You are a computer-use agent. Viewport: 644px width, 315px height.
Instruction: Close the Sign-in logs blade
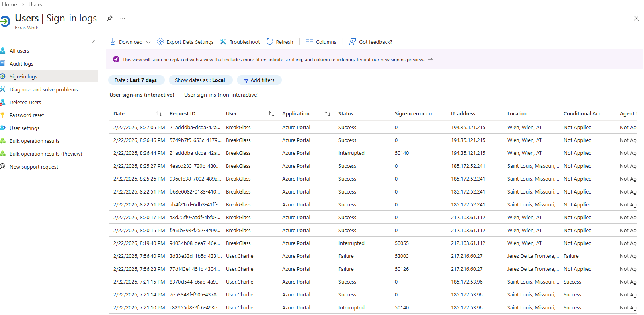click(x=636, y=18)
